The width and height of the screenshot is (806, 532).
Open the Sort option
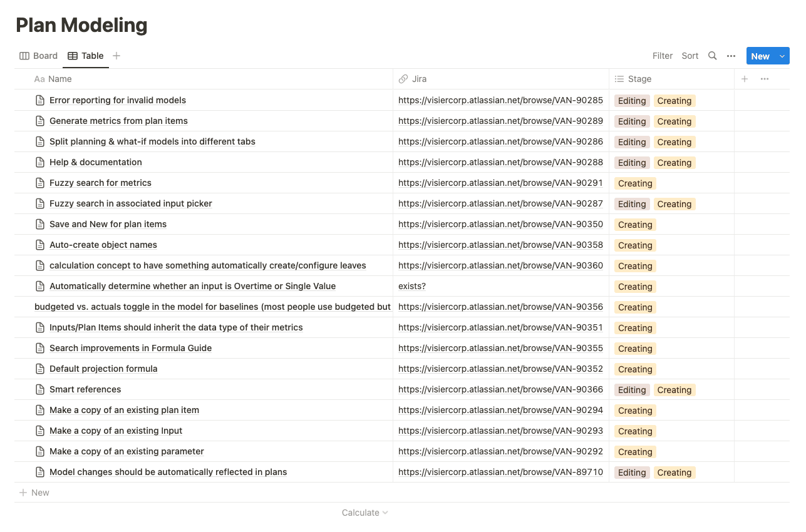point(690,56)
